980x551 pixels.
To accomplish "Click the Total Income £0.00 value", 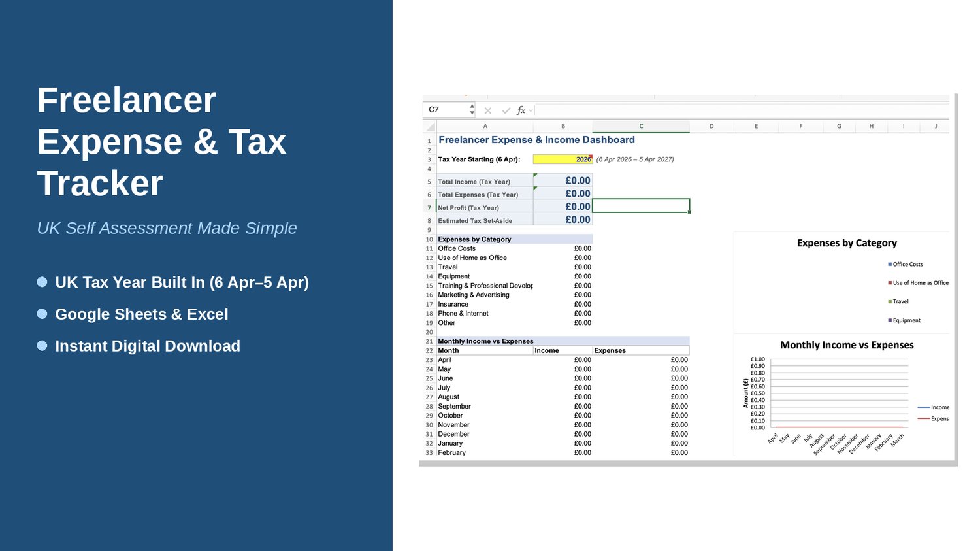I will [563, 180].
